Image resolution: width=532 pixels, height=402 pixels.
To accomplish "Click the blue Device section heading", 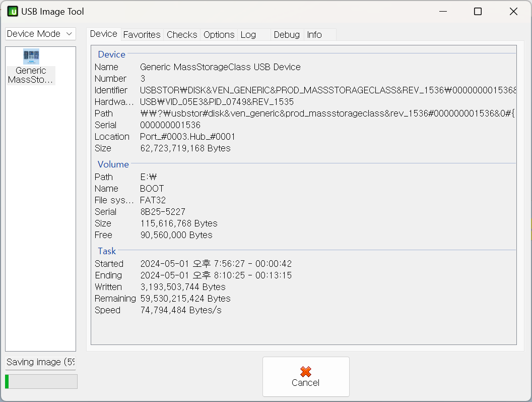I will tap(112, 54).
